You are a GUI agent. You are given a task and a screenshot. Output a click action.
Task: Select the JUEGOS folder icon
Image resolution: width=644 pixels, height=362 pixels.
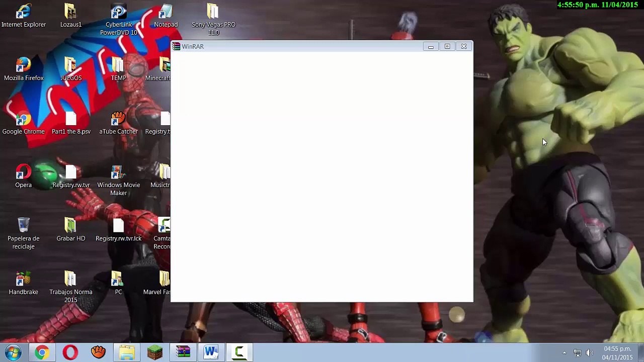(71, 69)
